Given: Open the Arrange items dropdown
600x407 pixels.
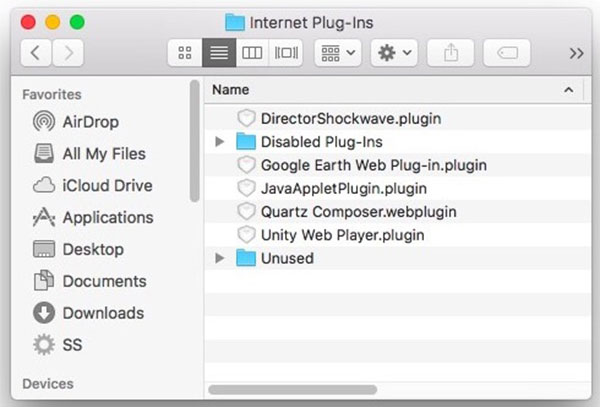Looking at the screenshot, I should click(337, 53).
